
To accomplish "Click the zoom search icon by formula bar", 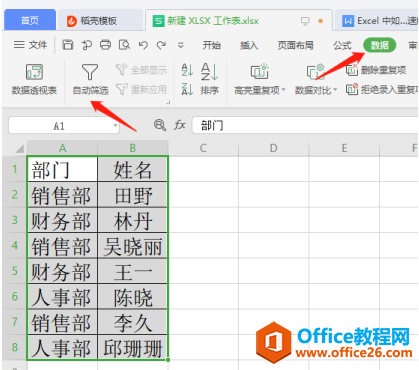I will click(x=160, y=125).
